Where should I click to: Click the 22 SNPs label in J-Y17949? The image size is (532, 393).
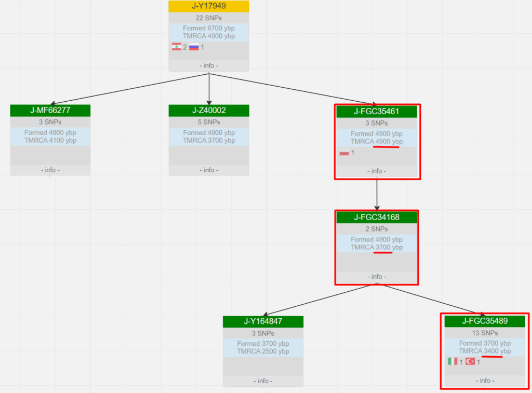(209, 18)
